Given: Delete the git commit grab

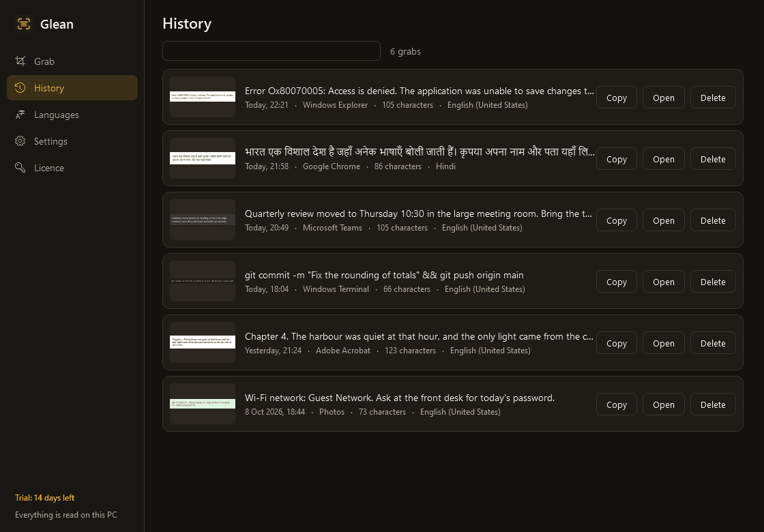Looking at the screenshot, I should [x=713, y=282].
